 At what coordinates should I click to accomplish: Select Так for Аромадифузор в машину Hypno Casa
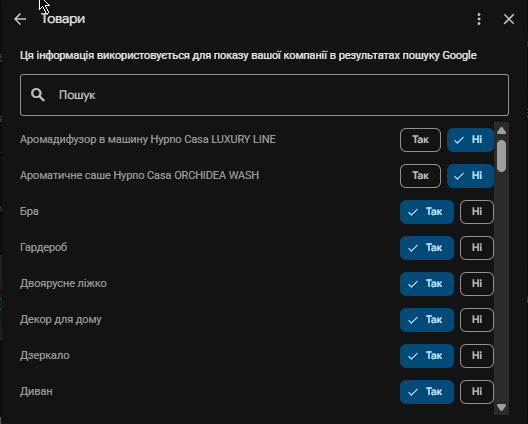(x=420, y=140)
